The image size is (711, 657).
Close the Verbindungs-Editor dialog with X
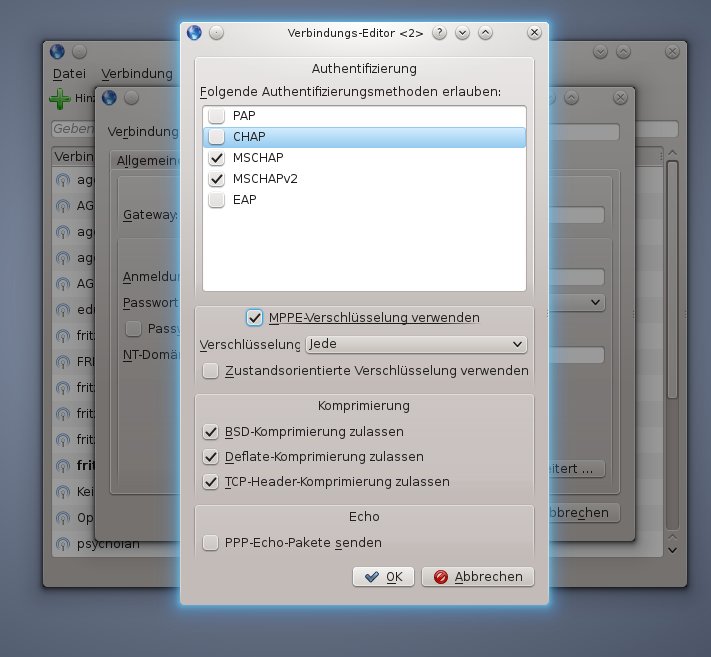[x=534, y=32]
